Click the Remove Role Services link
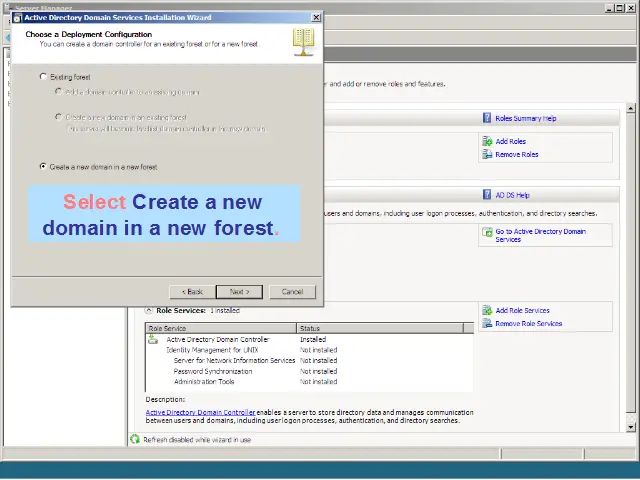The image size is (640, 480). tap(529, 324)
